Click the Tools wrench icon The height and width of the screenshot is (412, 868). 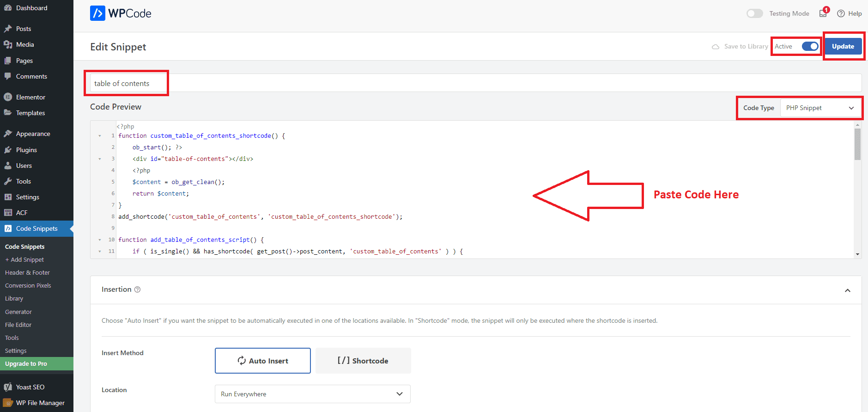click(x=8, y=181)
